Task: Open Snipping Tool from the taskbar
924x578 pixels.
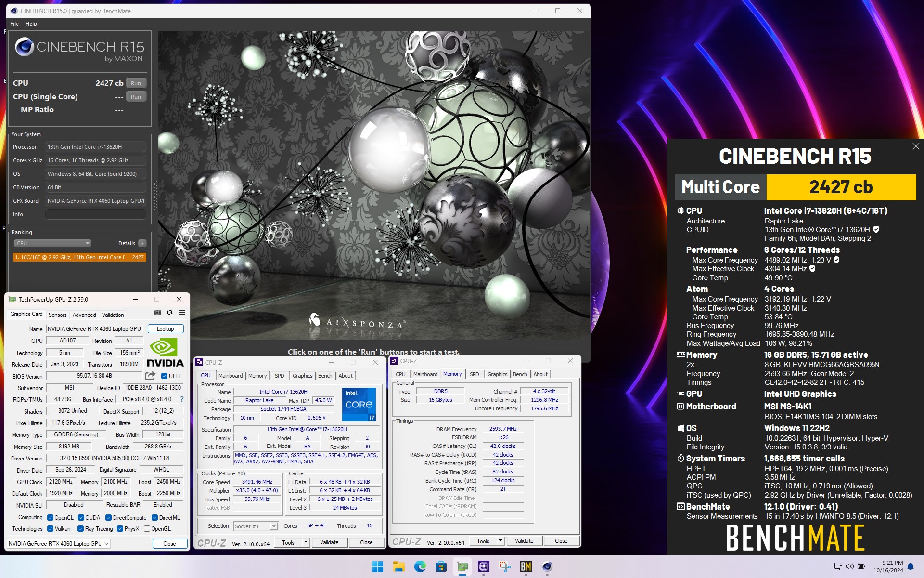Action: point(505,567)
